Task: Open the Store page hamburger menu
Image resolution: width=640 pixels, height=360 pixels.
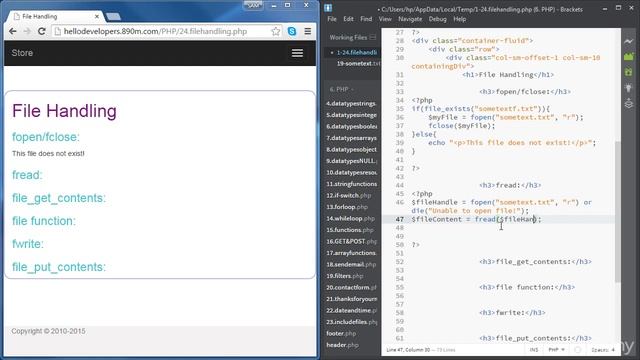Action: (x=297, y=53)
